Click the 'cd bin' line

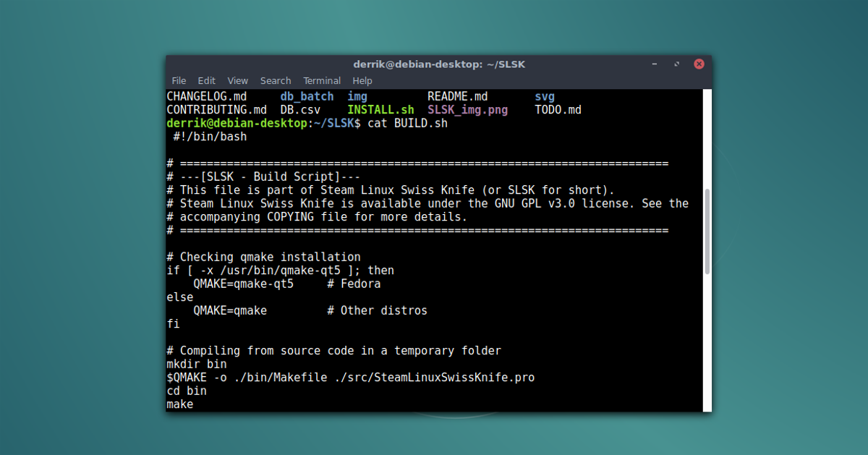coord(187,391)
